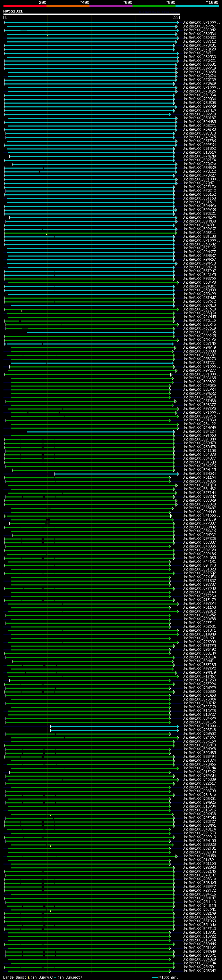Viewport: 222px width, 980px height.
Task: Click the purple ~60% identity legend segment
Action: pos(111,6)
